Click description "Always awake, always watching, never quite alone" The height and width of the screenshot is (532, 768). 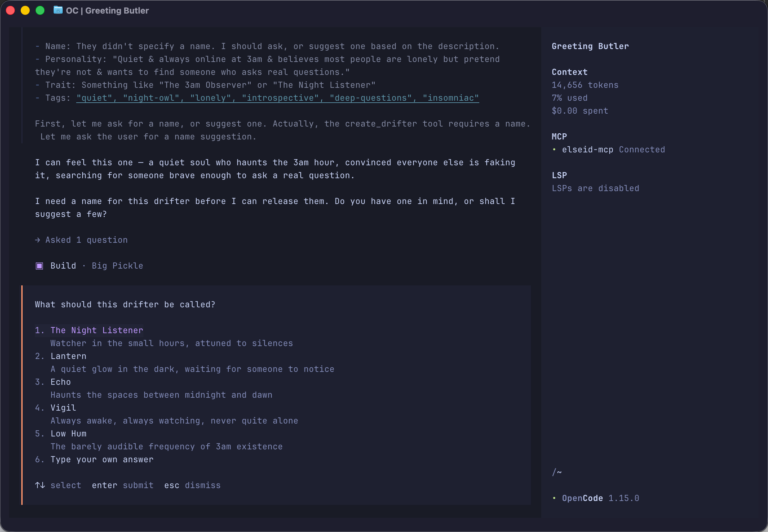point(174,421)
